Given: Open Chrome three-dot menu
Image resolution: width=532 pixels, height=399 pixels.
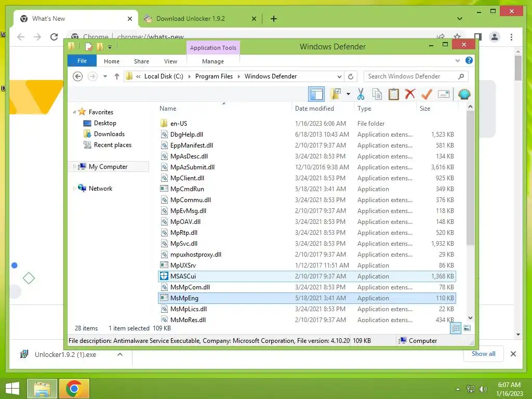Looking at the screenshot, I should 511,37.
